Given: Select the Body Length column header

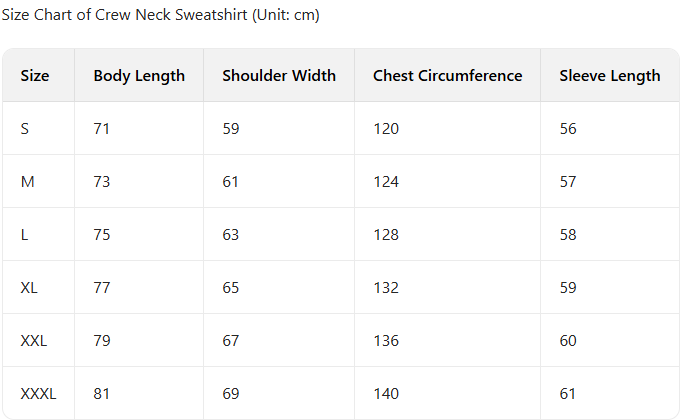Looking at the screenshot, I should [139, 76].
